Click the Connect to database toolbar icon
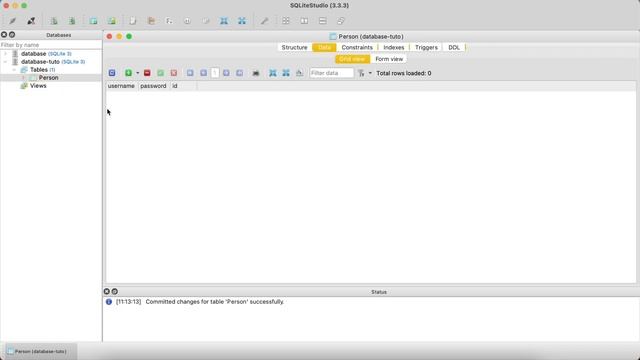640x360 pixels. pos(13,21)
